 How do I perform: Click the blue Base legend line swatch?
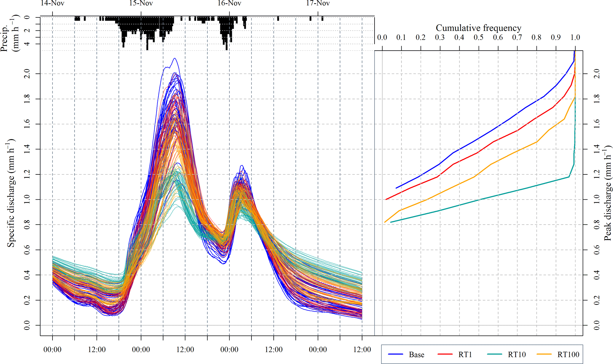coord(395,354)
